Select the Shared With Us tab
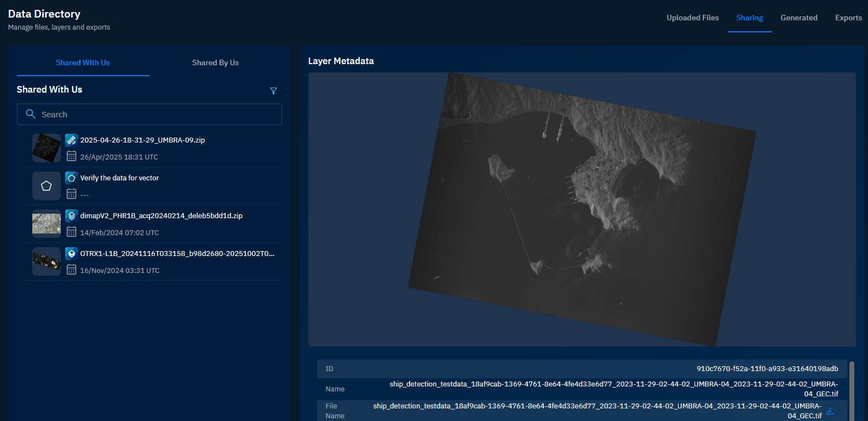This screenshot has height=421, width=868. (x=83, y=62)
